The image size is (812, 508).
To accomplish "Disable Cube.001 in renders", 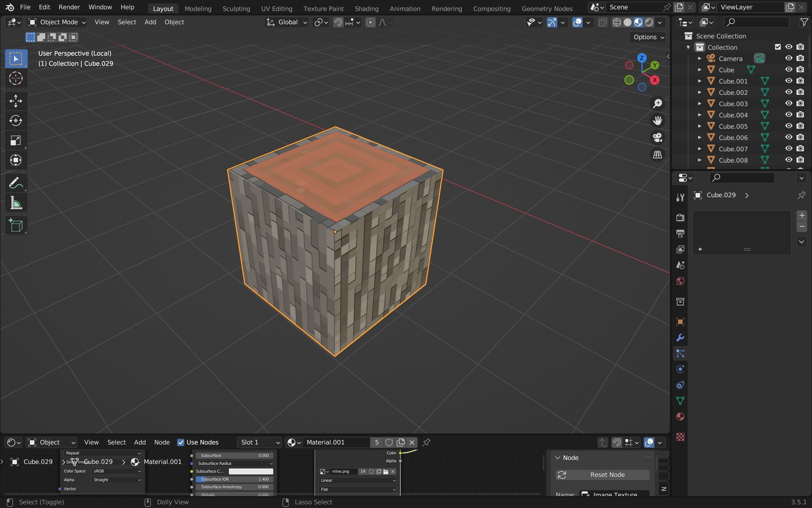I will [800, 81].
